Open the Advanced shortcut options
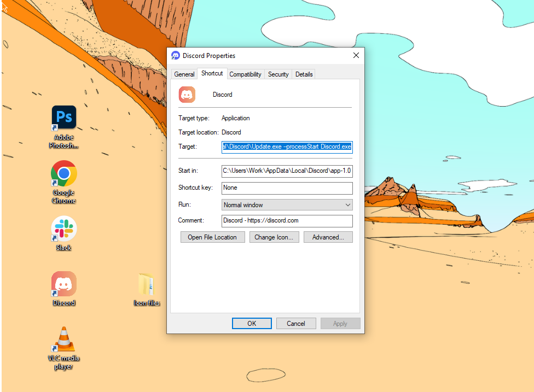 pos(328,237)
